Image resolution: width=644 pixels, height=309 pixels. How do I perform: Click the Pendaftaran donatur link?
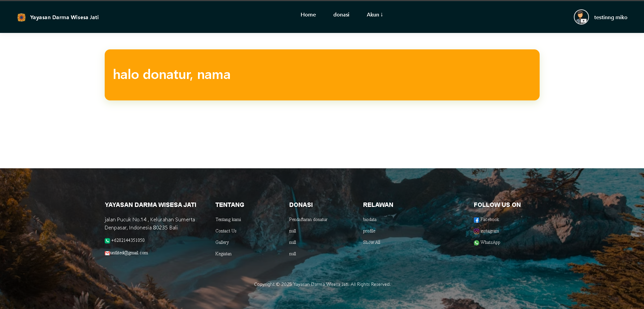tap(308, 219)
